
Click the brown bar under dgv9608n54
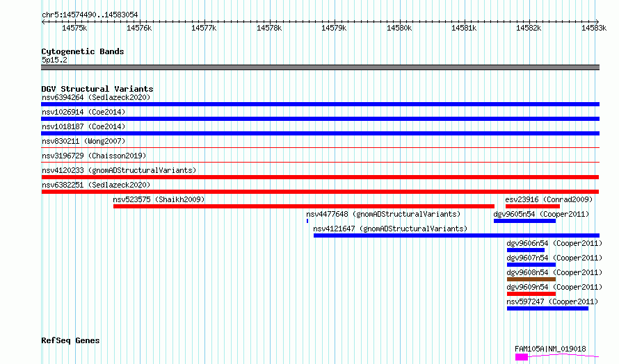(x=531, y=279)
